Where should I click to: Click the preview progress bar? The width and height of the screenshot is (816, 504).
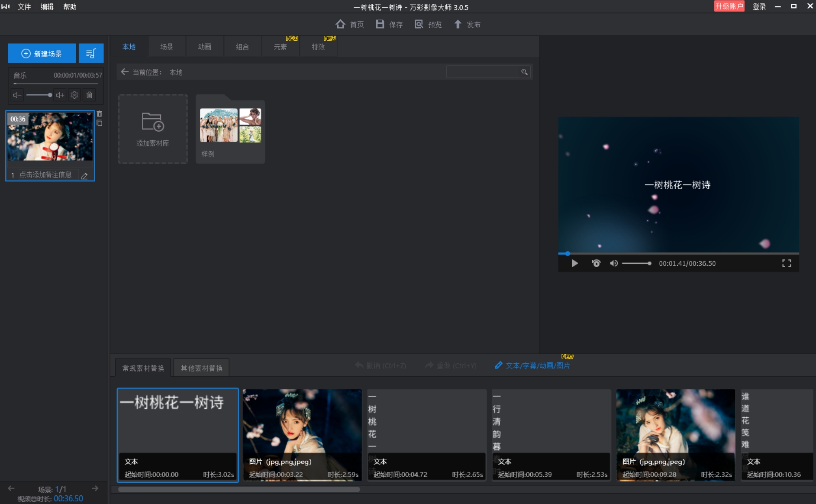click(678, 253)
